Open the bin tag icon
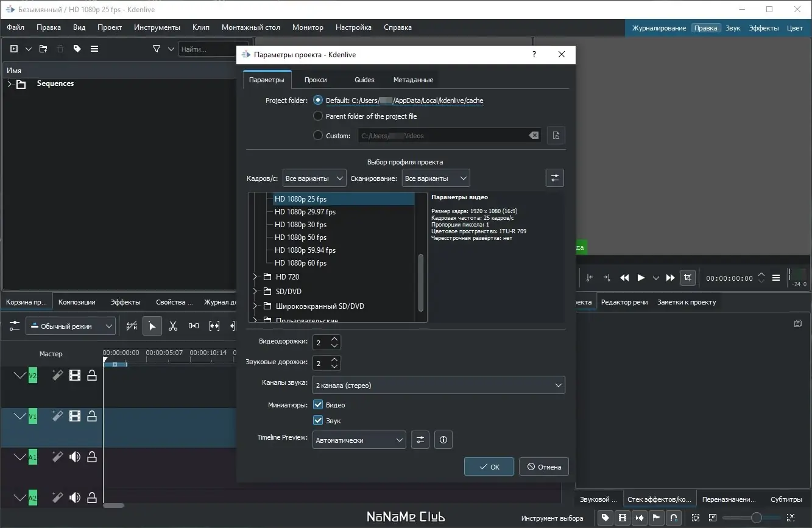 77,49
